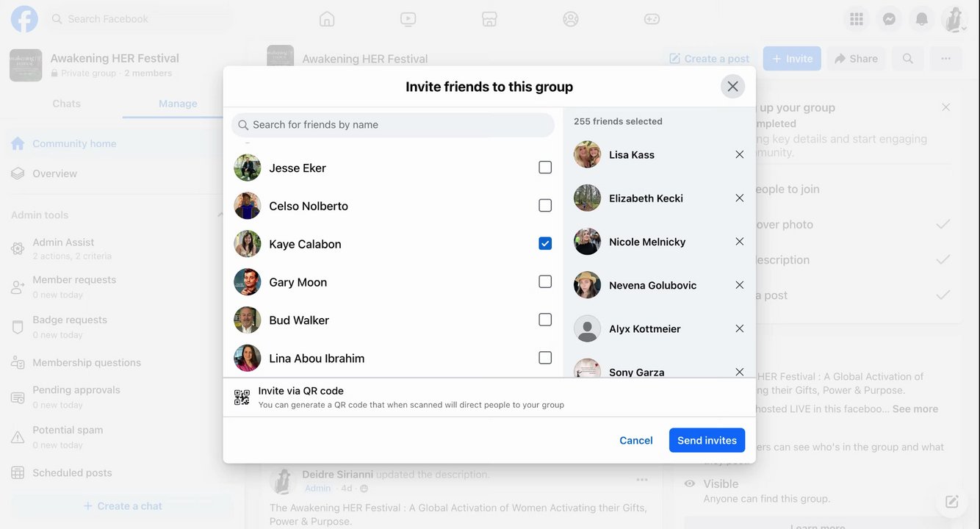The image size is (980, 529).
Task: Click Gary Moon's profile picture
Action: (248, 282)
